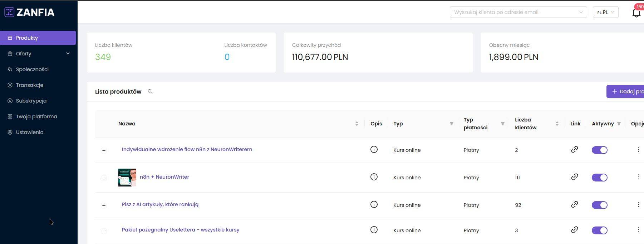Click the filter icon in Typ column
This screenshot has width=644, height=244.
[451, 124]
